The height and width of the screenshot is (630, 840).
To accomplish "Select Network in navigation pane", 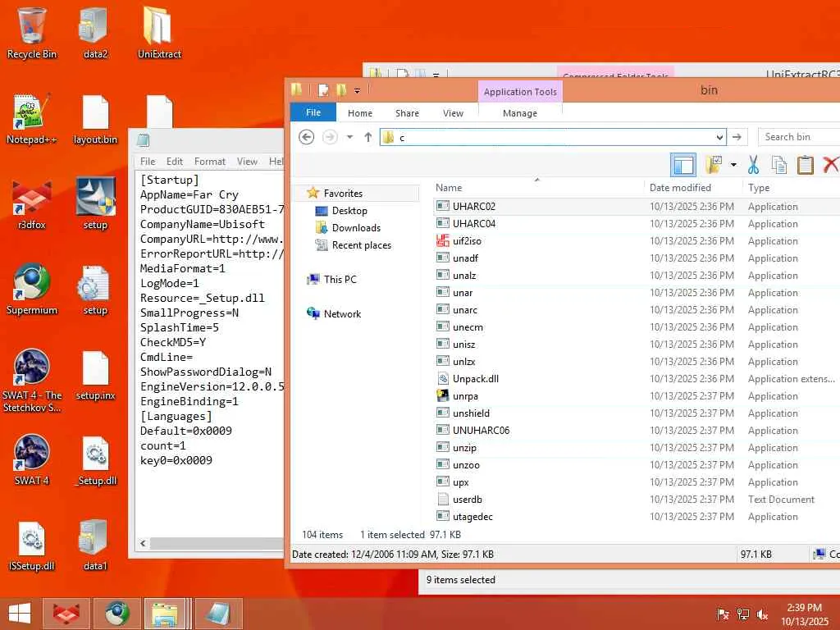I will click(342, 314).
